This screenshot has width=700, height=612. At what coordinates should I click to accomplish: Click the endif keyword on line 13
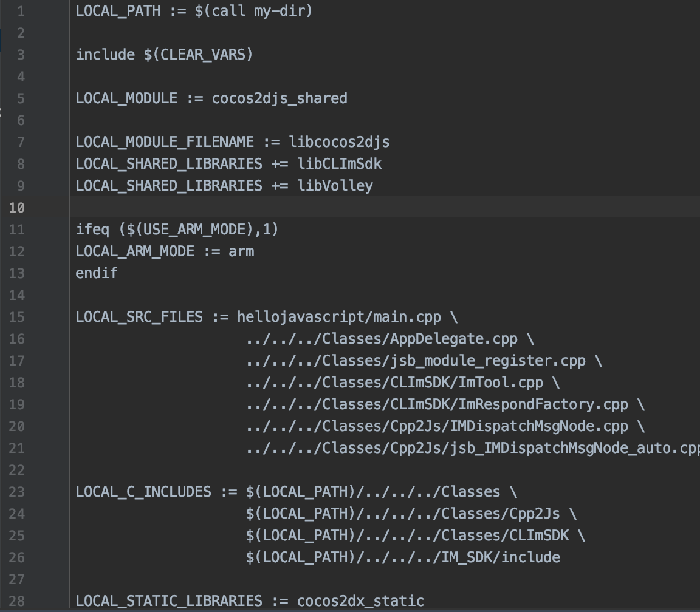(97, 273)
